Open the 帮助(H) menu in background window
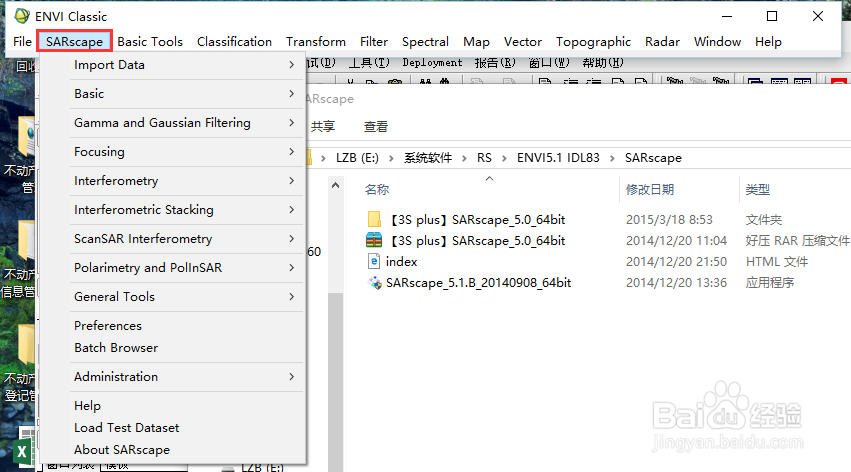 pos(603,62)
